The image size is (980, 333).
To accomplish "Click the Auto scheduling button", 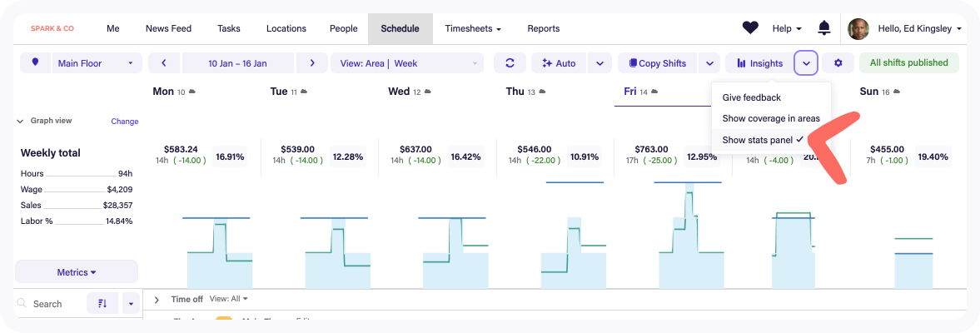I will pyautogui.click(x=559, y=63).
